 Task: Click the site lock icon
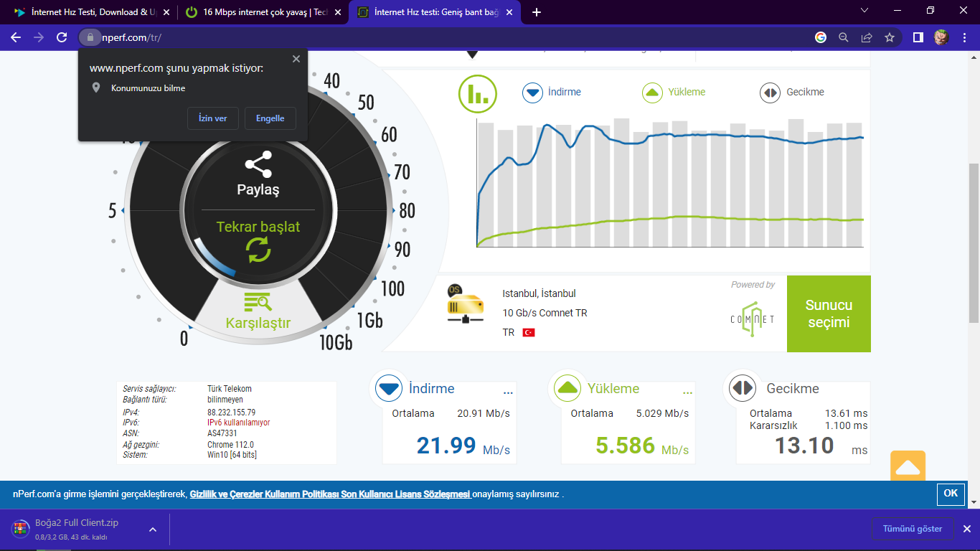pos(90,37)
